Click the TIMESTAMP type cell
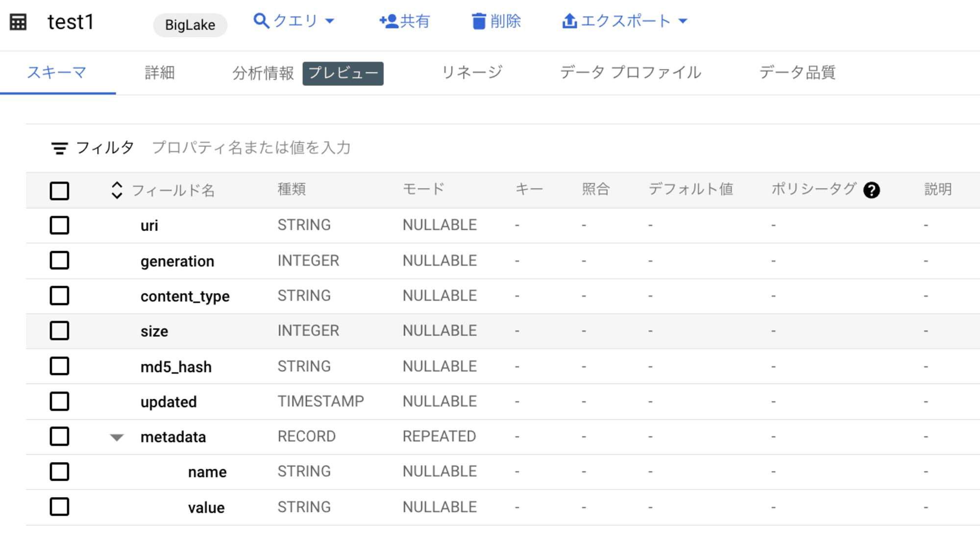 coord(321,401)
